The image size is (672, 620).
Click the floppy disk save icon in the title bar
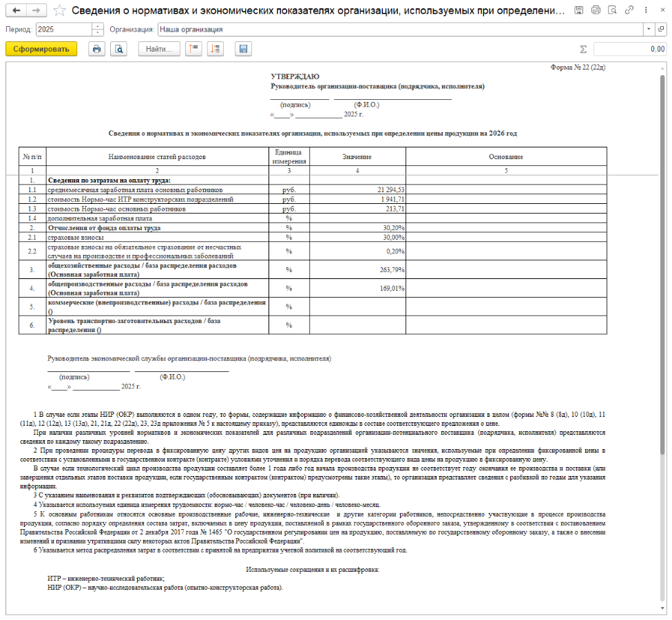pos(579,10)
